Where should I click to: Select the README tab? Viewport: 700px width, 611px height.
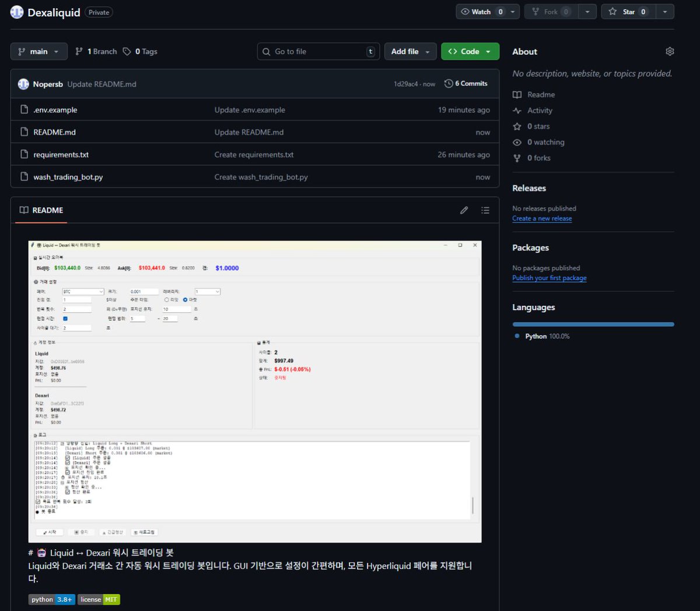point(41,210)
